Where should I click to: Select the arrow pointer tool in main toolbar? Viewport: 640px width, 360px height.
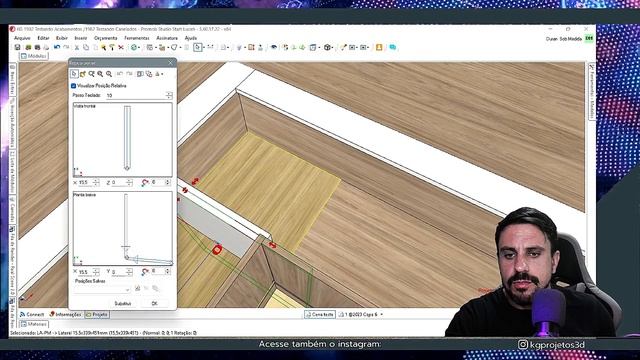(x=198, y=47)
